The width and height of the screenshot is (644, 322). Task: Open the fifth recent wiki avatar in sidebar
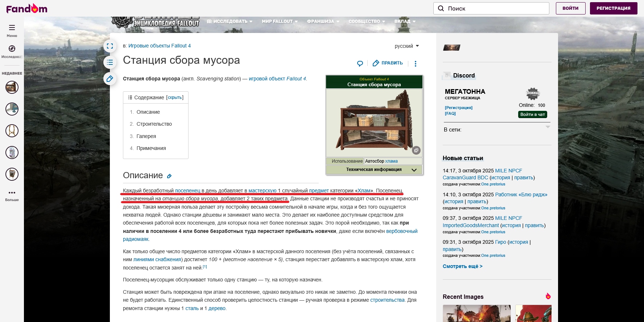coord(12,174)
